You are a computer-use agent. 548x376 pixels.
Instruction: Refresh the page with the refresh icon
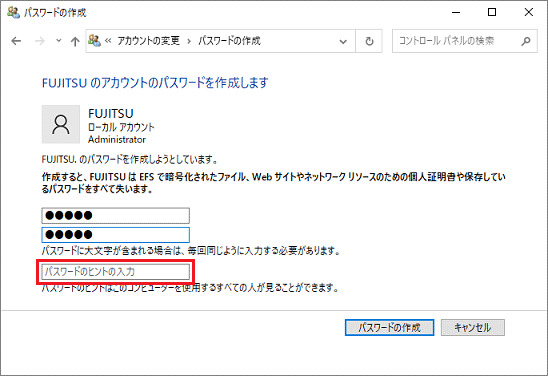(x=369, y=41)
